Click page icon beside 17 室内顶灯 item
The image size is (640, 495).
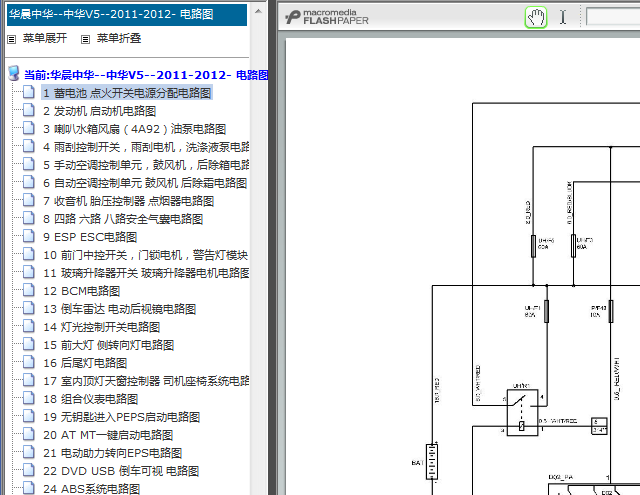click(29, 380)
